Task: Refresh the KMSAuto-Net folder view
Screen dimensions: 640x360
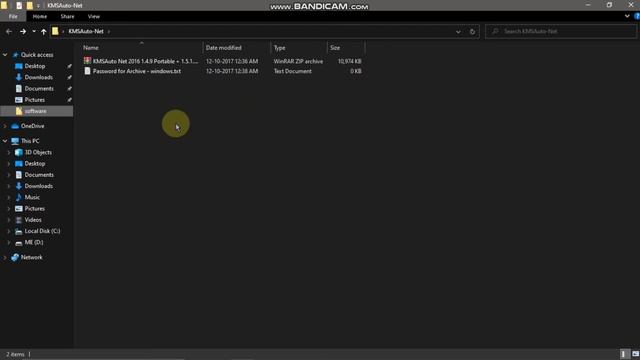Action: 472,31
